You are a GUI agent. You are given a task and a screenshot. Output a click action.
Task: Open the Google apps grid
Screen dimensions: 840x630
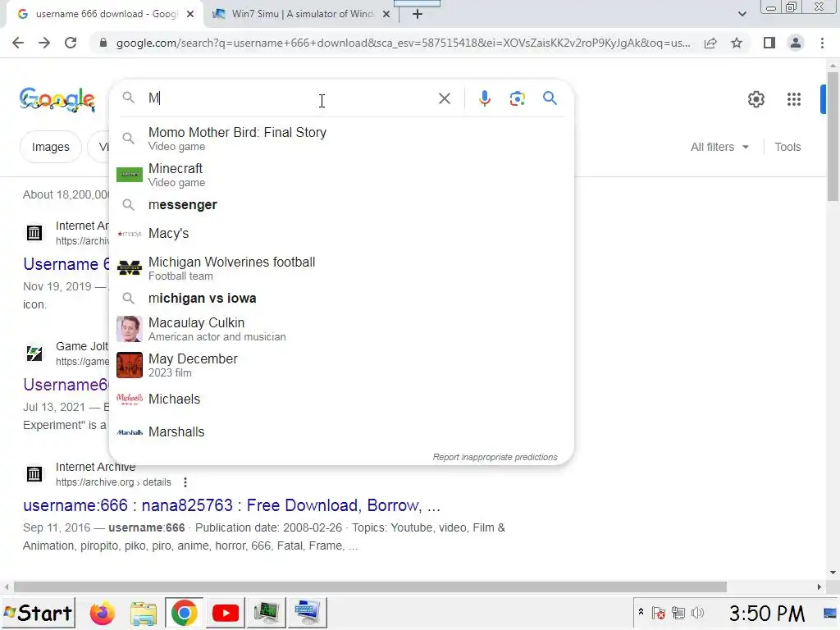tap(794, 99)
